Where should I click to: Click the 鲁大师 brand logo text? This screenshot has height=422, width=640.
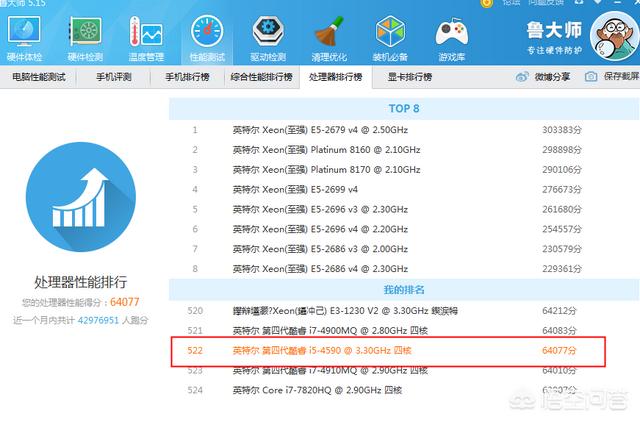coord(554,31)
